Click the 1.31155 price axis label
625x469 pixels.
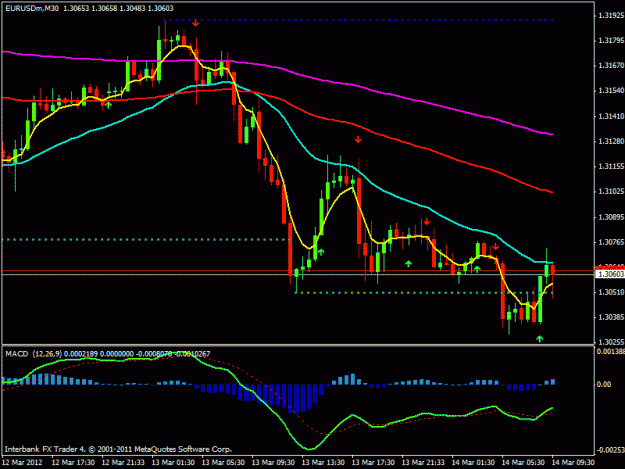611,167
